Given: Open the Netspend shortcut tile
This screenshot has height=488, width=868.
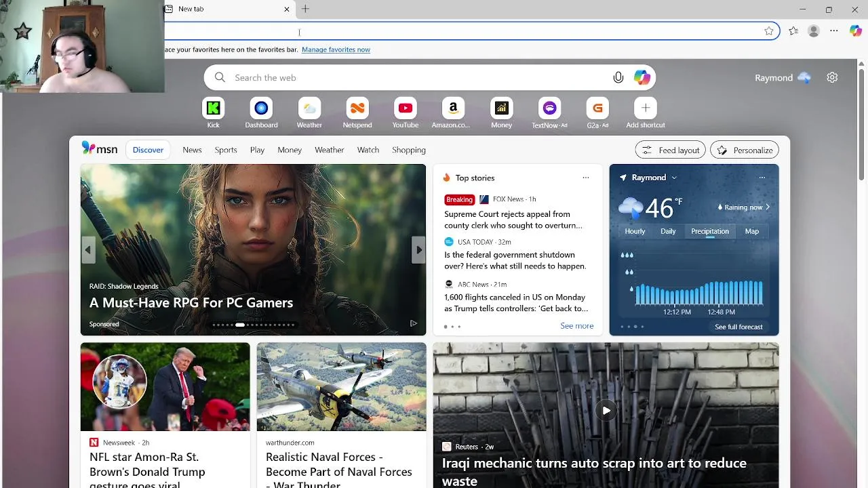Looking at the screenshot, I should 357,108.
